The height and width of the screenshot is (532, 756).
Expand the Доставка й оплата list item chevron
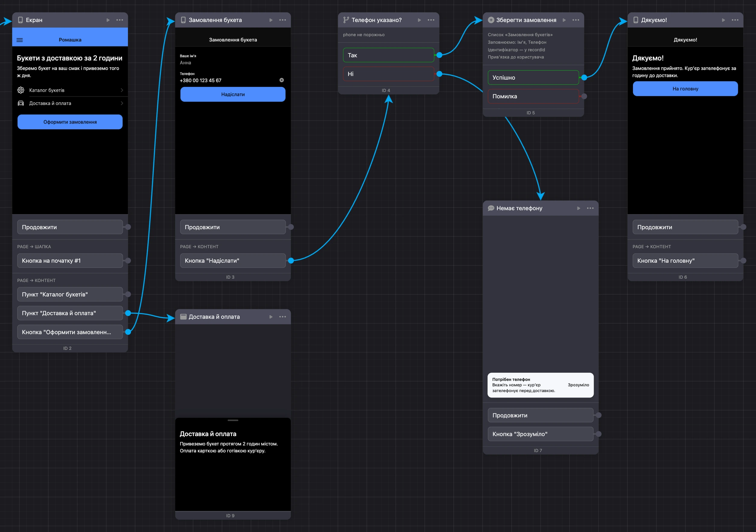[122, 103]
